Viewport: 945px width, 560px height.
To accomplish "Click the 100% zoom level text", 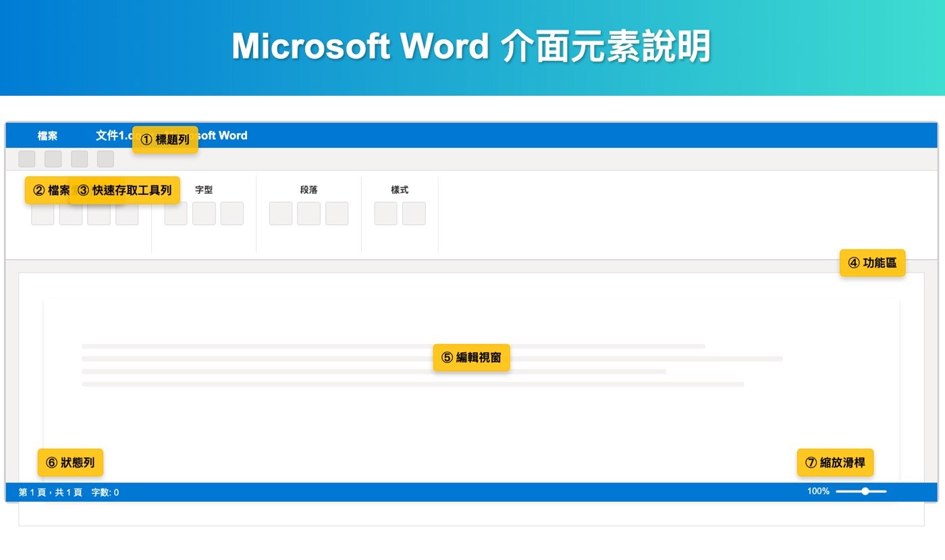I will point(818,491).
